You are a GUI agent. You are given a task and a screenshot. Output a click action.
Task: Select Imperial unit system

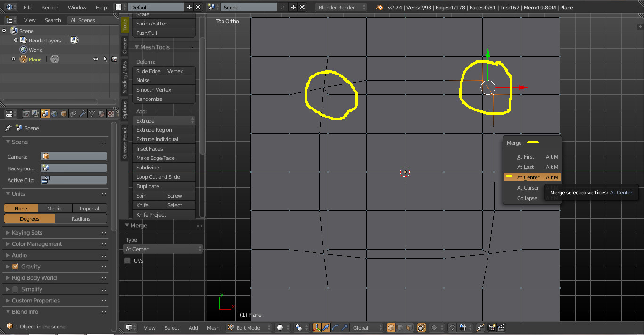tap(90, 208)
